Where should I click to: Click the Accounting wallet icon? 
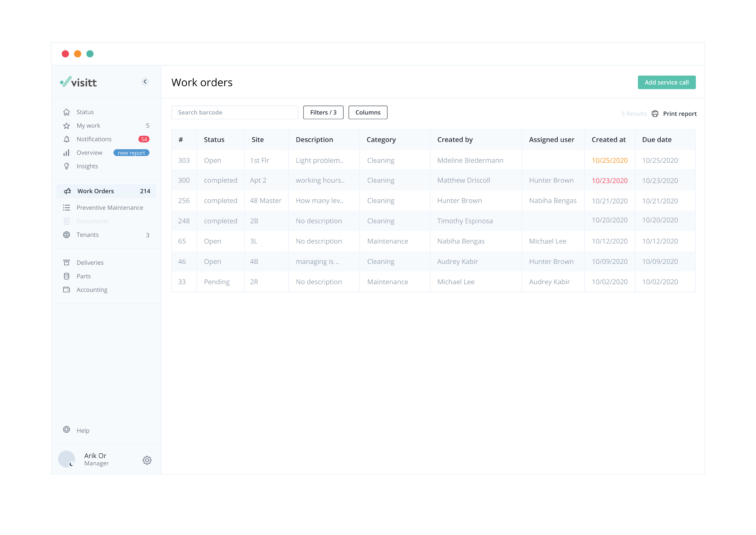(67, 290)
